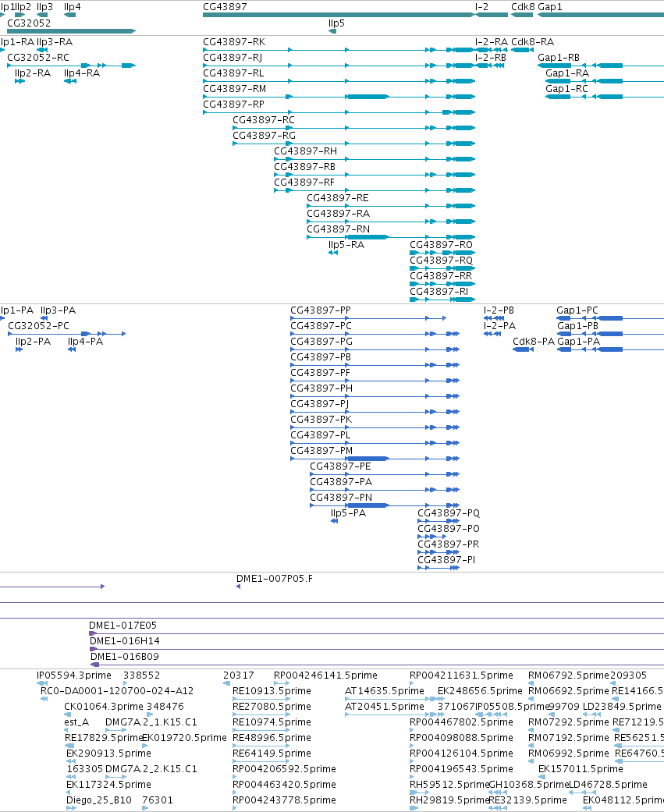This screenshot has width=664, height=812.
Task: Click the AT20451.5prime EST label
Action: click(x=385, y=707)
